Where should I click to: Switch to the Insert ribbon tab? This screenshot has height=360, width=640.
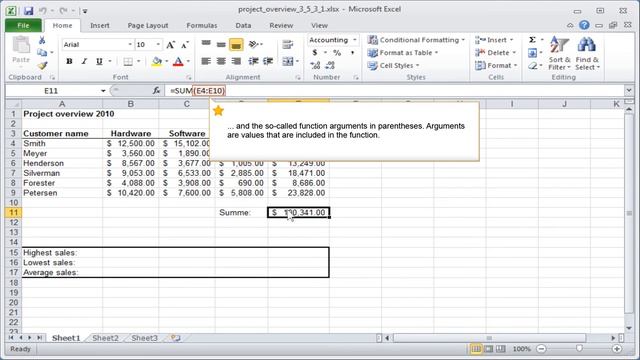point(100,25)
